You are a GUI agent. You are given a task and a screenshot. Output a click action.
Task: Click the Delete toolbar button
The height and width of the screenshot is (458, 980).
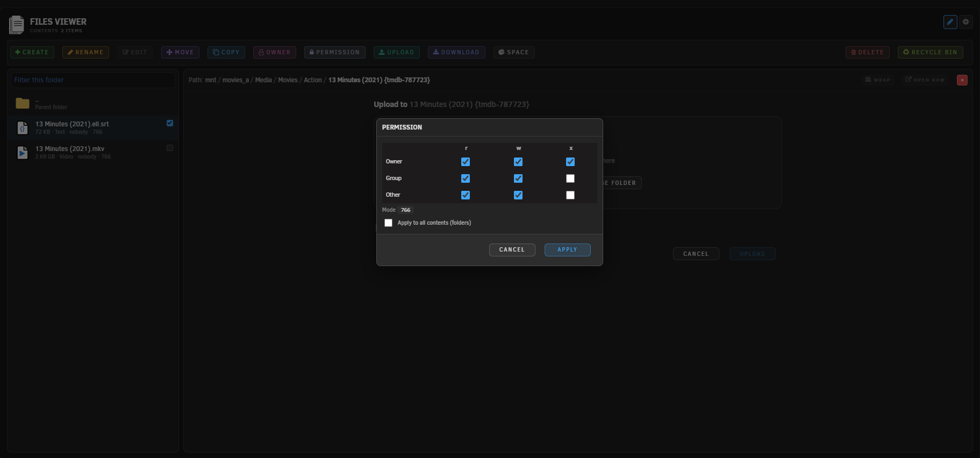pyautogui.click(x=868, y=52)
